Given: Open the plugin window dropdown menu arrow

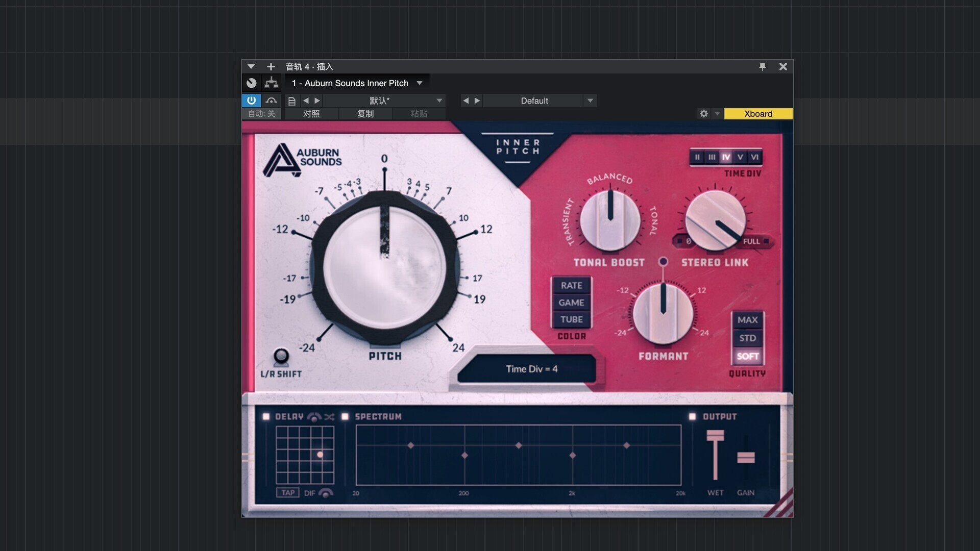Looking at the screenshot, I should [x=251, y=66].
